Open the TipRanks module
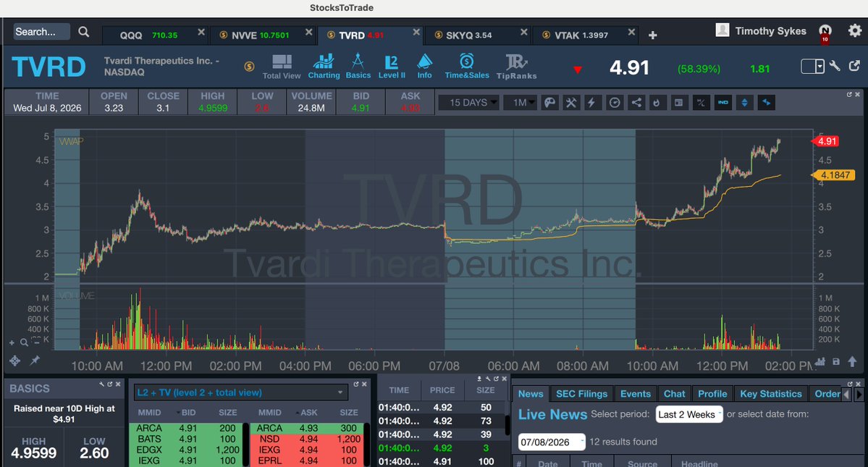 516,67
